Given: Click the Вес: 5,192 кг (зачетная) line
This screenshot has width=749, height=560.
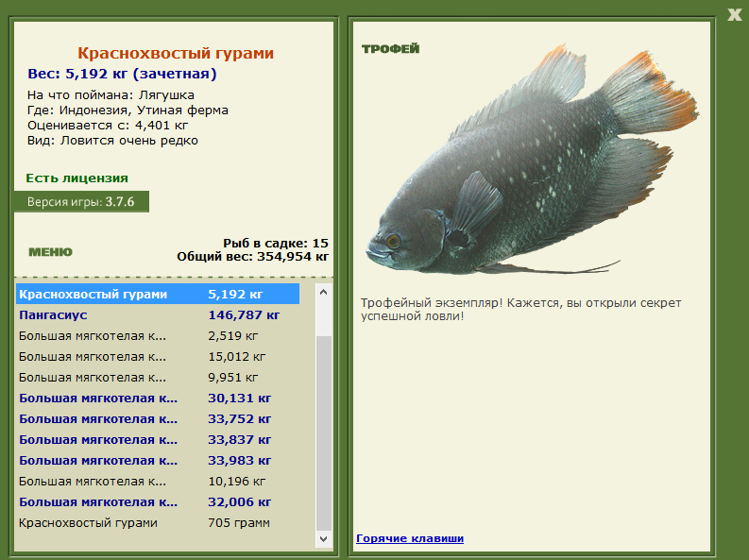Looking at the screenshot, I should (x=122, y=74).
